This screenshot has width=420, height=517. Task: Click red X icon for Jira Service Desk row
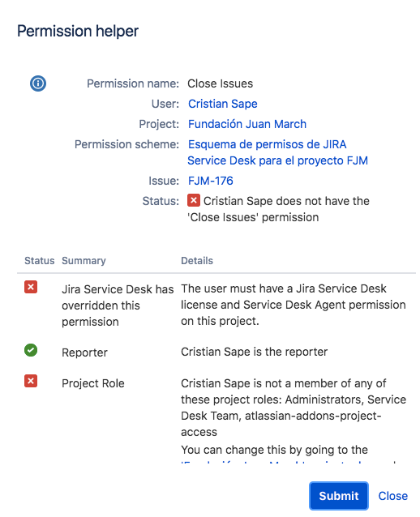[x=31, y=287]
